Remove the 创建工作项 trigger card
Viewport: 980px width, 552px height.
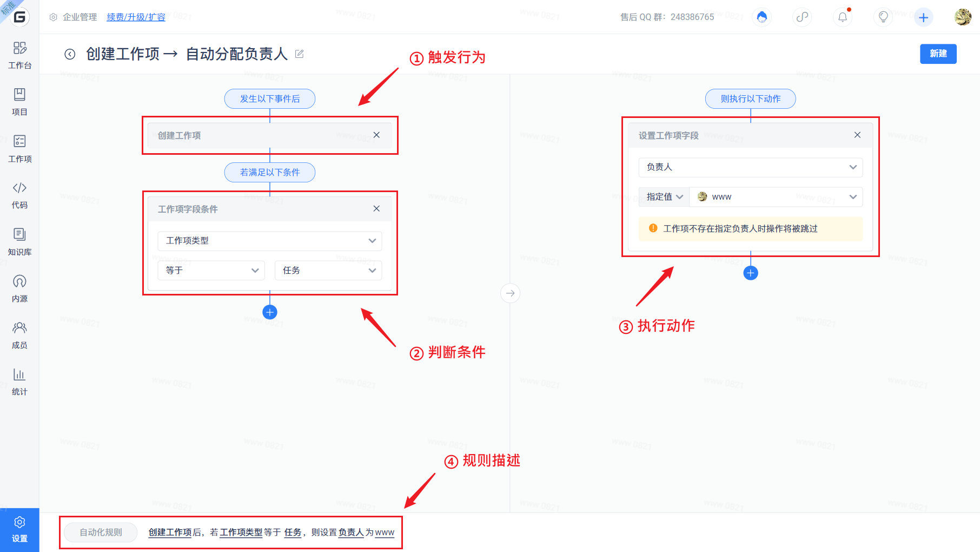(376, 135)
